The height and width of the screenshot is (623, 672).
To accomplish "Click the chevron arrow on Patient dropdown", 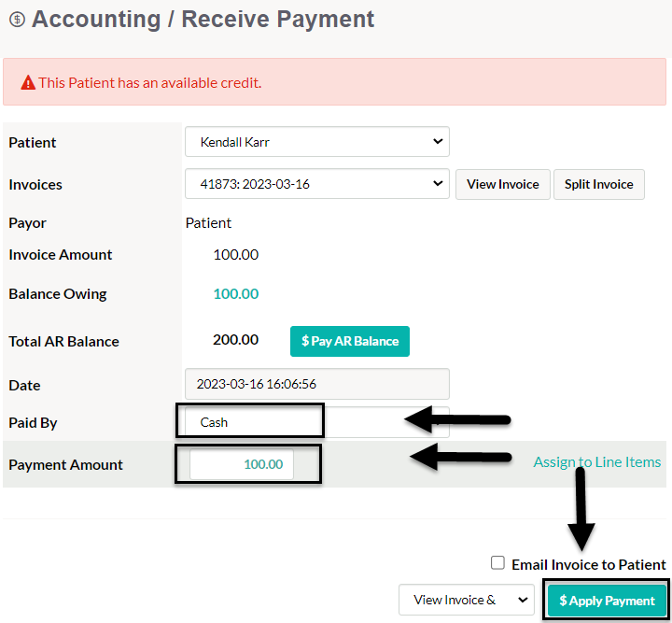I will pyautogui.click(x=438, y=141).
